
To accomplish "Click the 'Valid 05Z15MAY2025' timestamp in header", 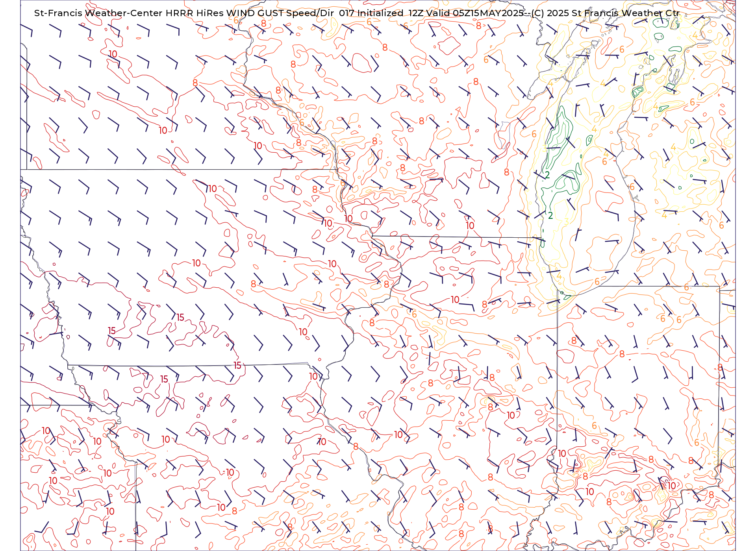I will [x=475, y=13].
